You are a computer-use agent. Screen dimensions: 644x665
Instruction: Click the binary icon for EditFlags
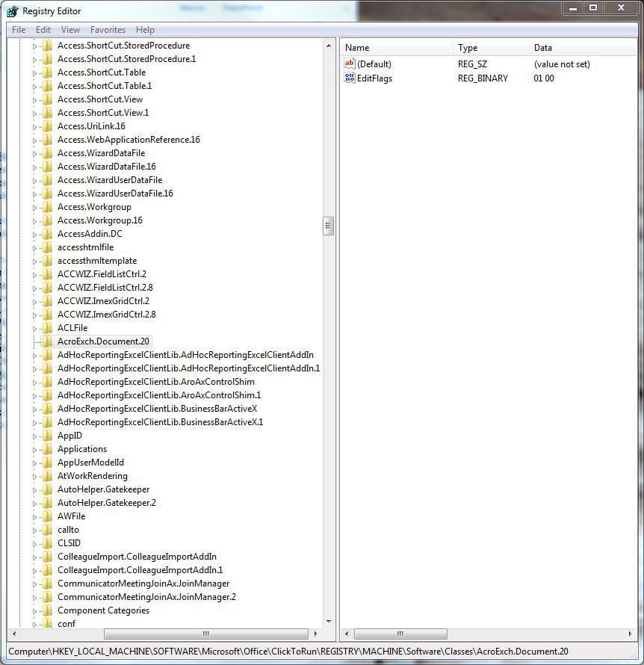point(350,78)
